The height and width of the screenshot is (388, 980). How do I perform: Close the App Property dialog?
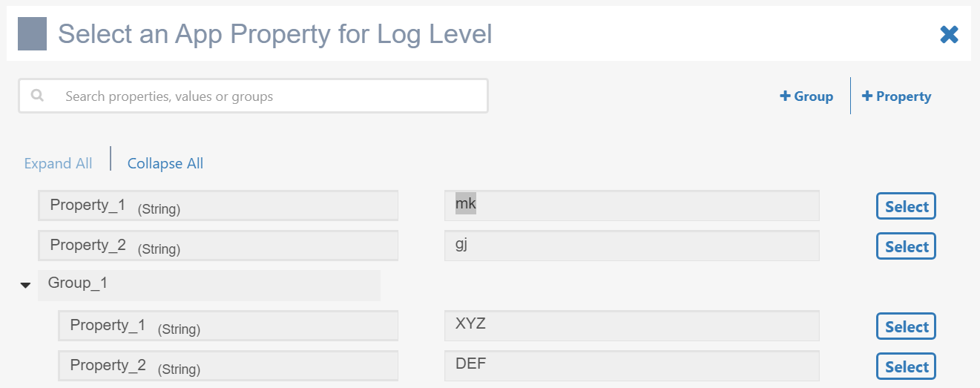pyautogui.click(x=949, y=34)
